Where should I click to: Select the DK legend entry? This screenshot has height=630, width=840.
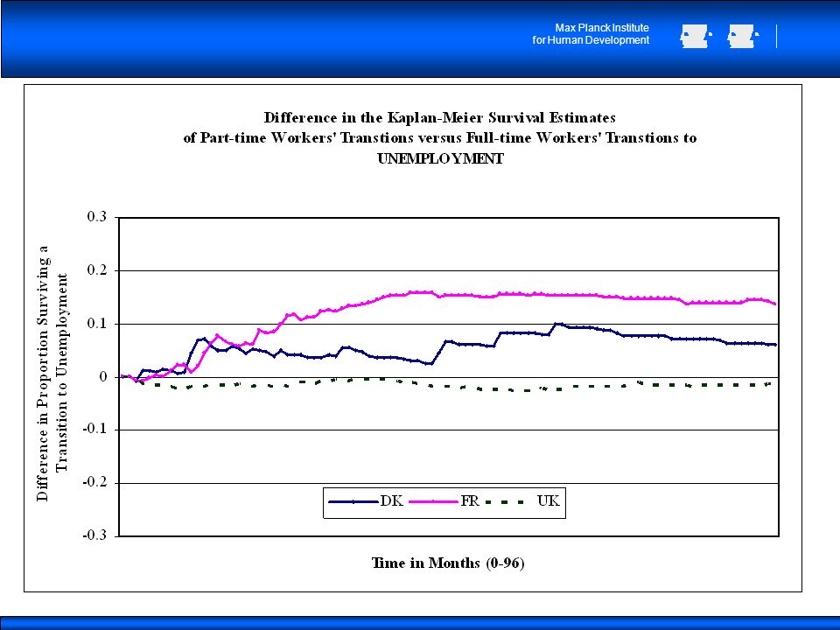coord(366,501)
